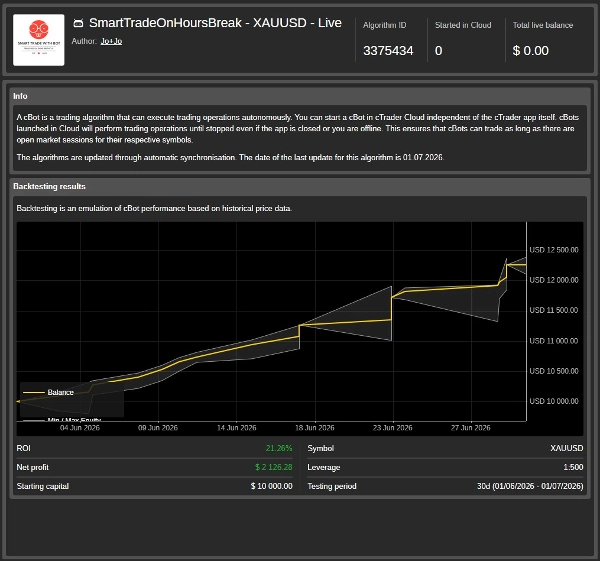Click the Started in Cloud label
Image resolution: width=600 pixels, height=561 pixels.
(463, 25)
